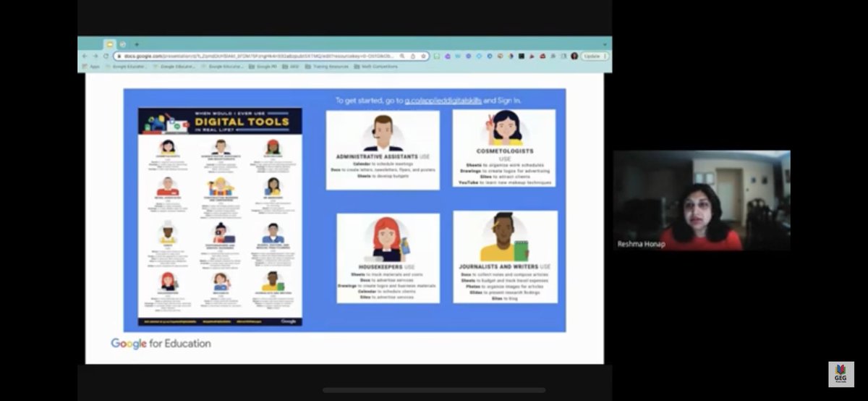This screenshot has height=401, width=868.
Task: Open a new tab with the plus button
Action: click(x=136, y=44)
